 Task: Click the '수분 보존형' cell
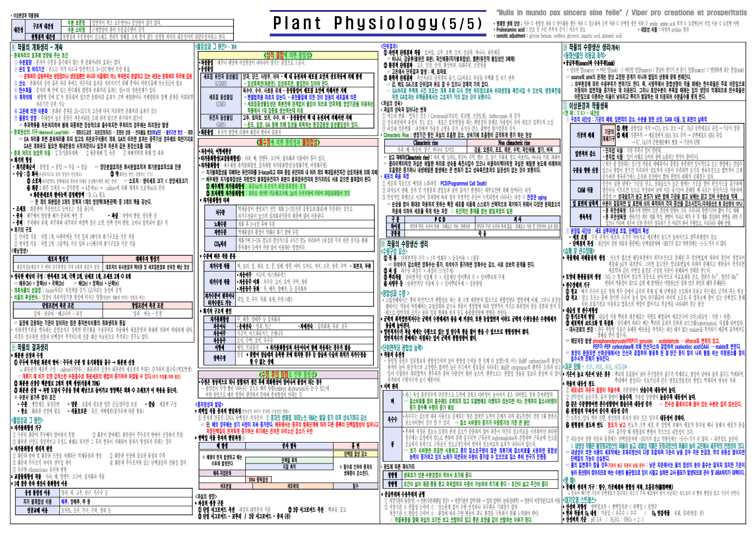(x=76, y=23)
